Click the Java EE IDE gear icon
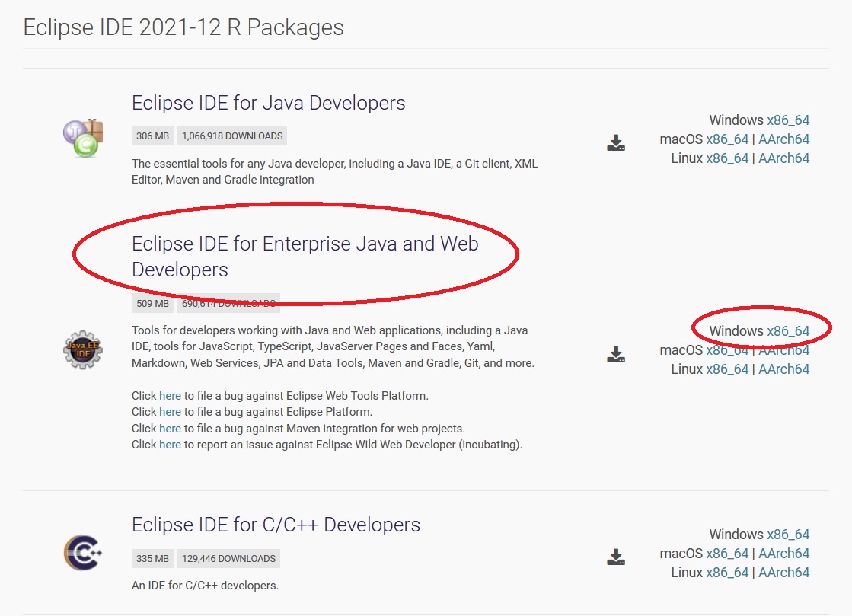 (x=82, y=349)
